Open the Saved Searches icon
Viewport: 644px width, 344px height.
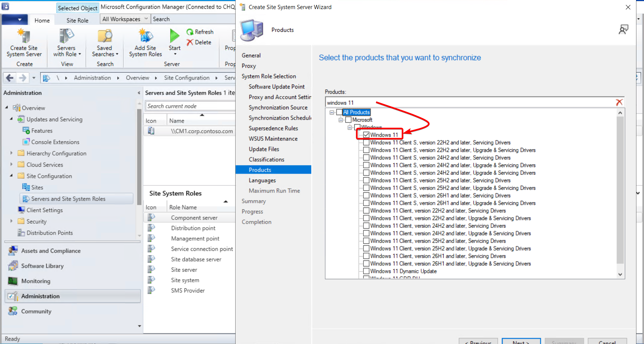click(105, 36)
